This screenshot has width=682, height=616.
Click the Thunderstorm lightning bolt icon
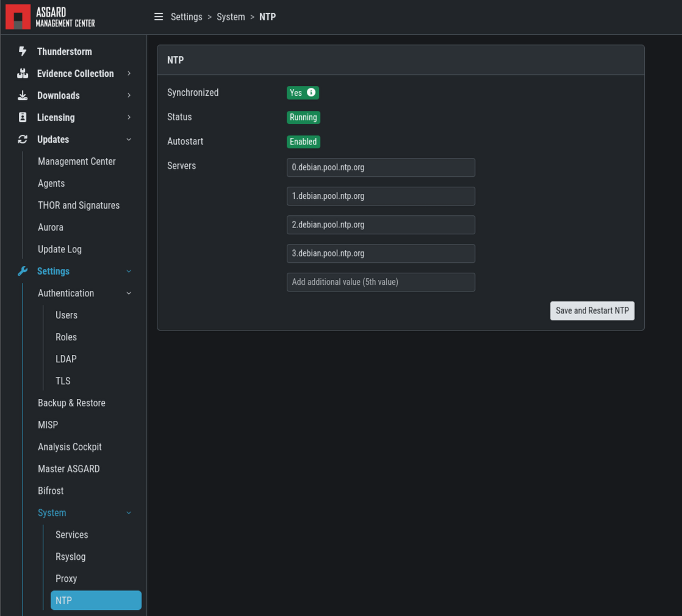[23, 52]
